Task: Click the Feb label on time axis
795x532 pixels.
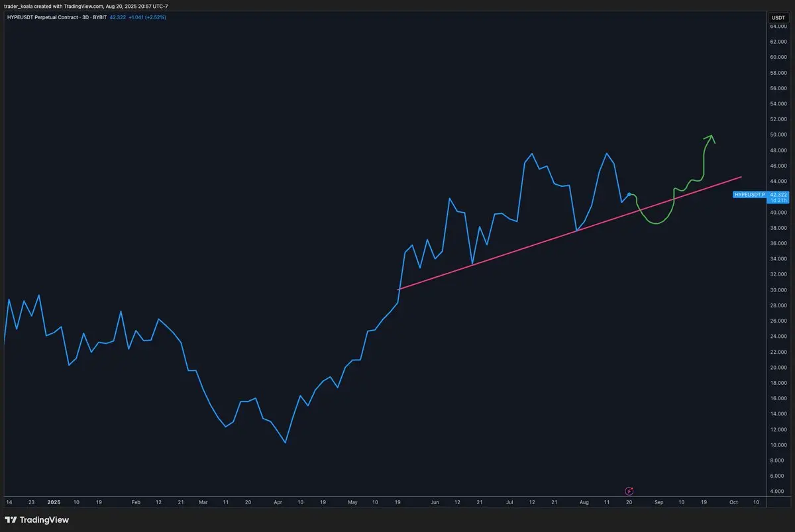Action: coord(136,503)
